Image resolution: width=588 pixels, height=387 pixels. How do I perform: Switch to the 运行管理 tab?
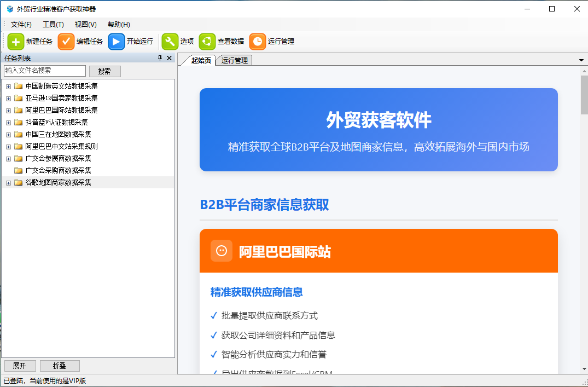(x=236, y=60)
